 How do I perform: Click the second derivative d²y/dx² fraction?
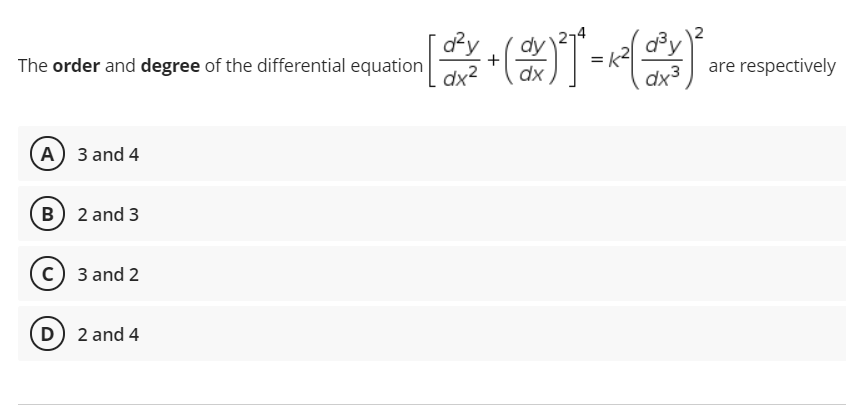coord(461,62)
